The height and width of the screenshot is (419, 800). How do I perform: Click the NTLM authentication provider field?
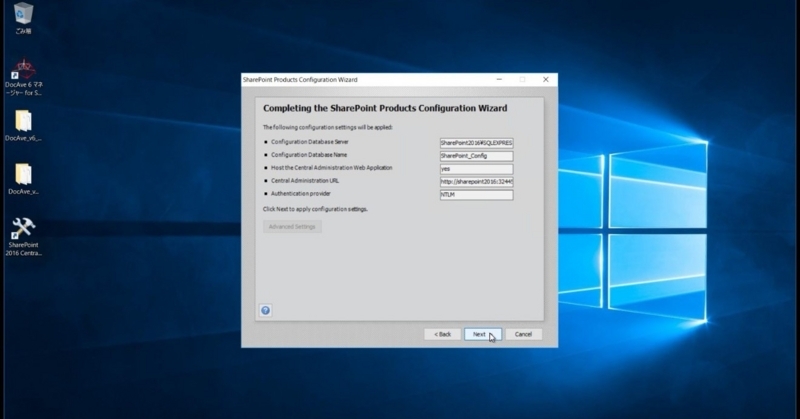point(477,194)
